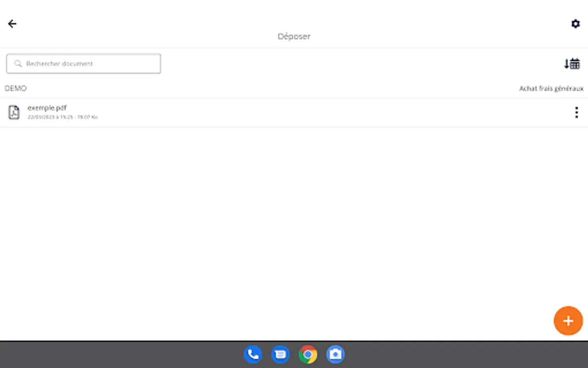Select the exemple.pdf file name
588x368 pixels.
(47, 108)
